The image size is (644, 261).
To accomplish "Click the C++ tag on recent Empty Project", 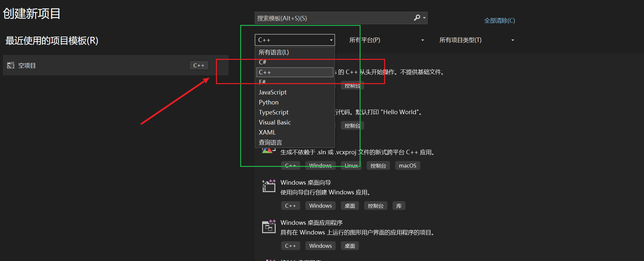I will click(199, 65).
